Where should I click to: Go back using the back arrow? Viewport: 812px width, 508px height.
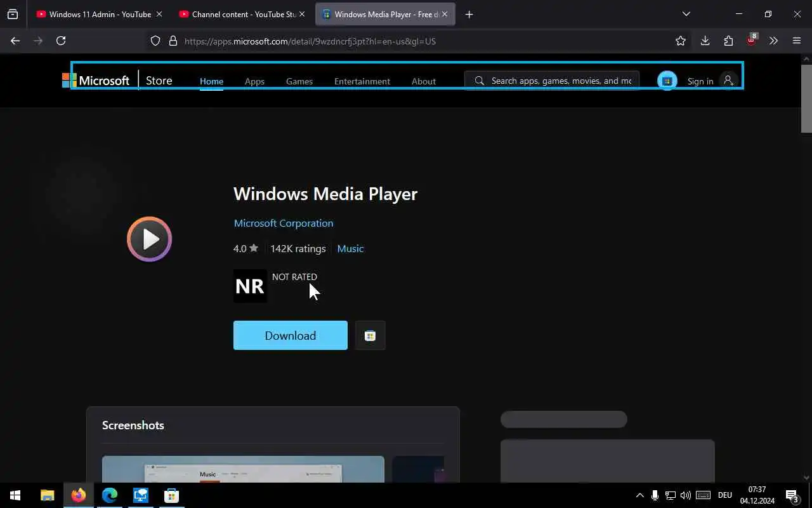pos(15,41)
